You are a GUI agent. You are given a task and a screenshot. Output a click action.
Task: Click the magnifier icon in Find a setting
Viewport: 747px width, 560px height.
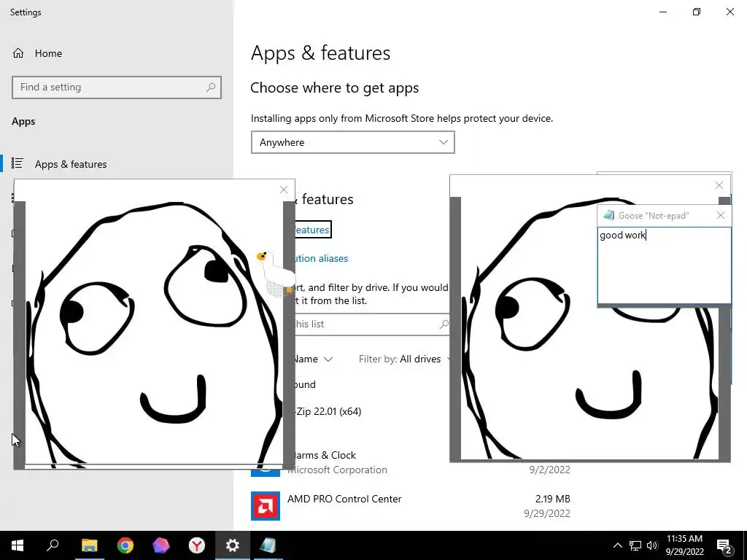pyautogui.click(x=211, y=87)
